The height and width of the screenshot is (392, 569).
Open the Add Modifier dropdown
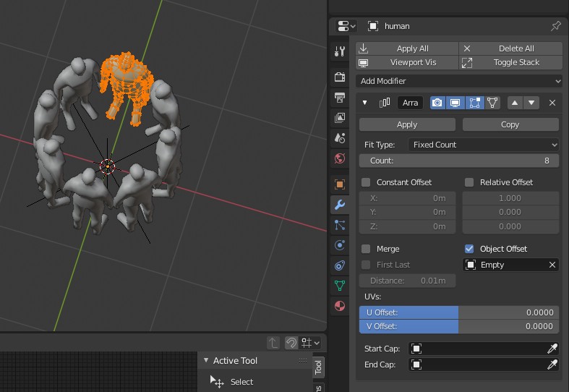(x=458, y=81)
